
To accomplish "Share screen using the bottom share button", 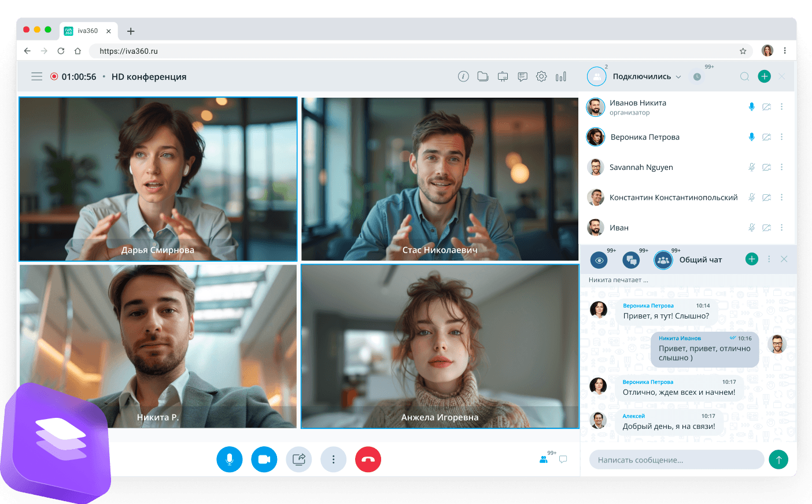I will 299,459.
